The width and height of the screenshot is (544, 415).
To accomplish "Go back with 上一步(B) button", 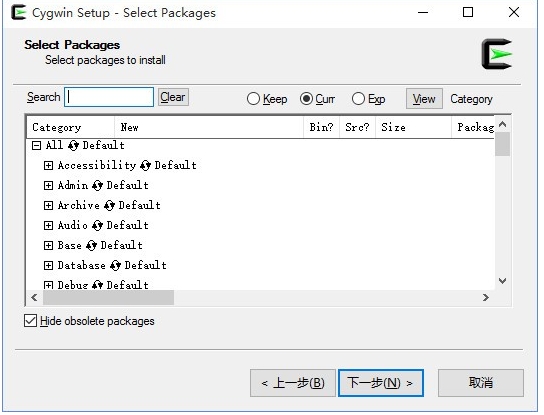I will 293,383.
